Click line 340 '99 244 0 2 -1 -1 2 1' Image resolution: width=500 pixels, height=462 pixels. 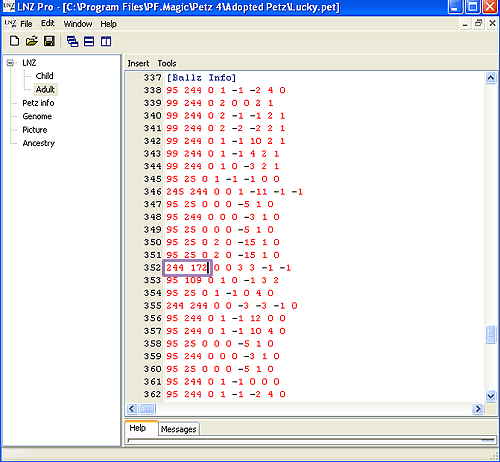click(226, 116)
